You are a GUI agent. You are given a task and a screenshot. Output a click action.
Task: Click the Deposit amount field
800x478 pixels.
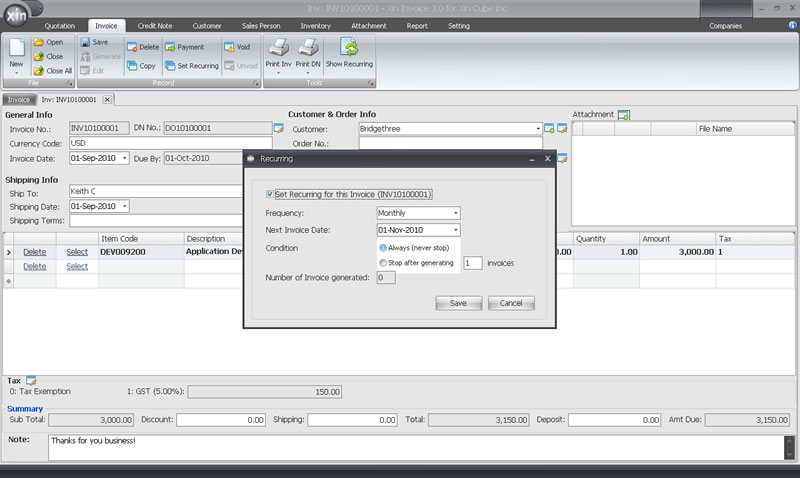pyautogui.click(x=614, y=420)
